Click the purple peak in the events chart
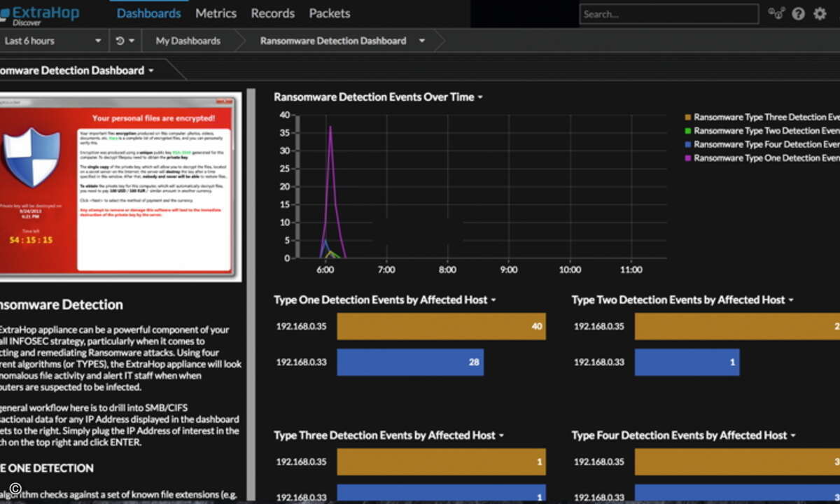Viewport: 840px width, 504px height. (x=330, y=128)
